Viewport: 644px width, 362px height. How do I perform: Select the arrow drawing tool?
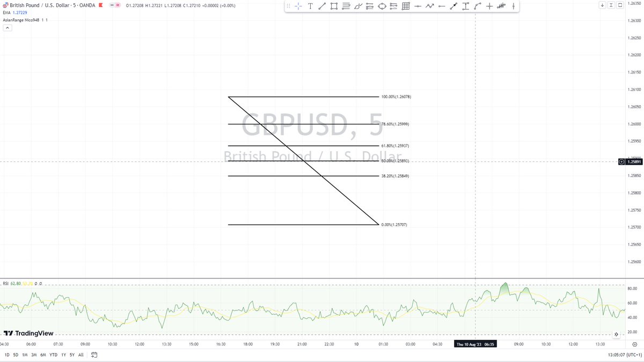pos(453,6)
